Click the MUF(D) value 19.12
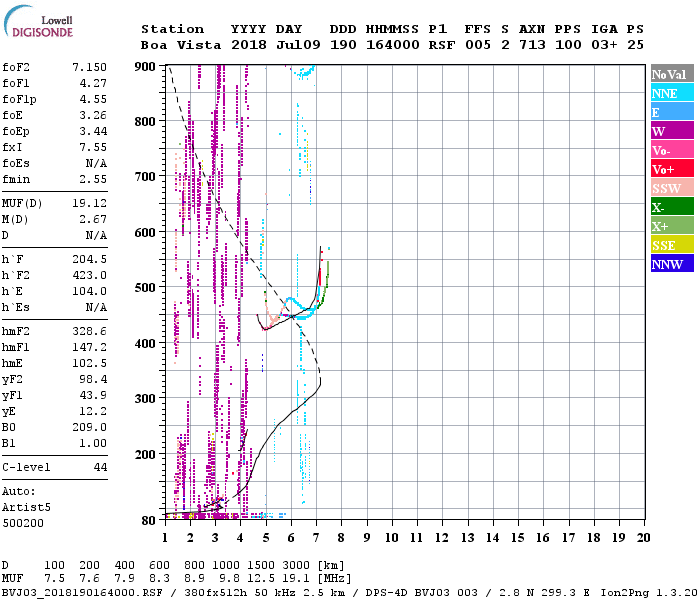This screenshot has width=700, height=600. tap(89, 203)
